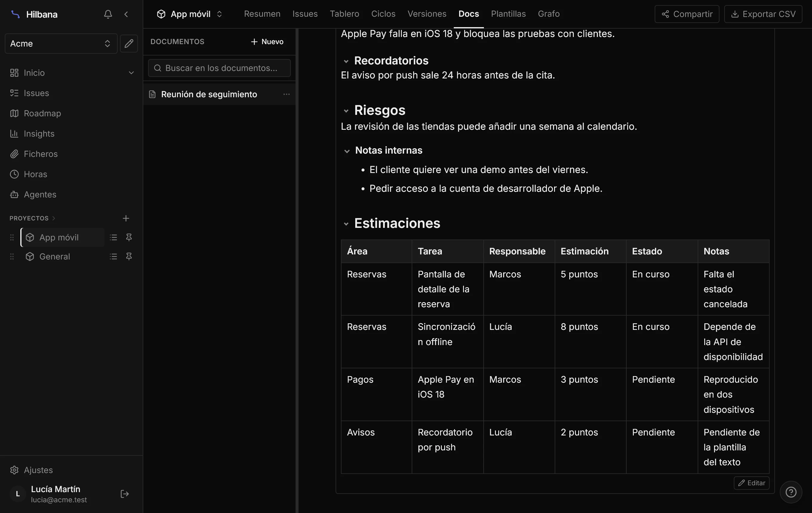Screen dimensions: 812x513
Task: Switch to the Plantillas tab
Action: tap(508, 14)
